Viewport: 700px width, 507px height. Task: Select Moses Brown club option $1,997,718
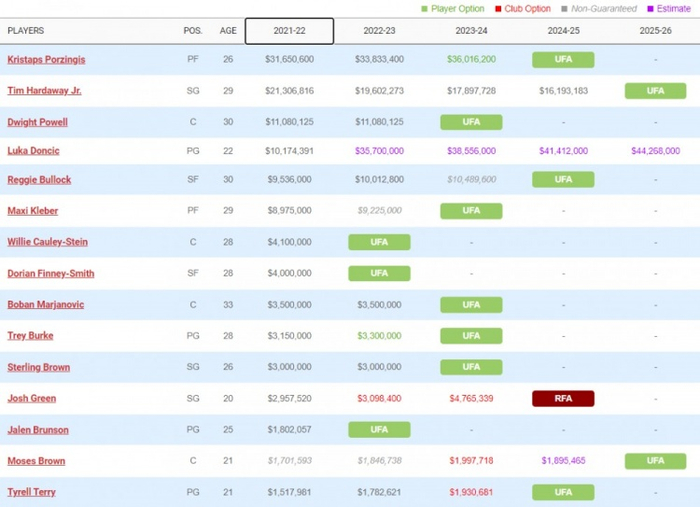(471, 461)
